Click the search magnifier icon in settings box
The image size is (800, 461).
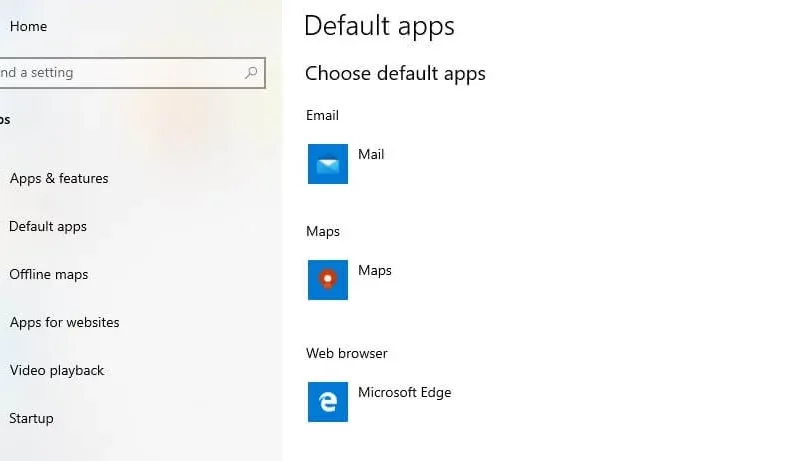point(251,72)
